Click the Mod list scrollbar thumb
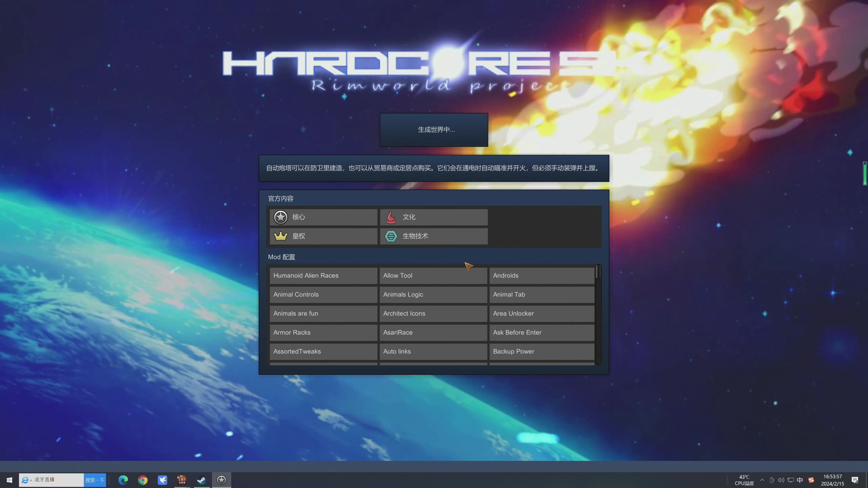Viewport: 868px width, 488px height. (598, 272)
